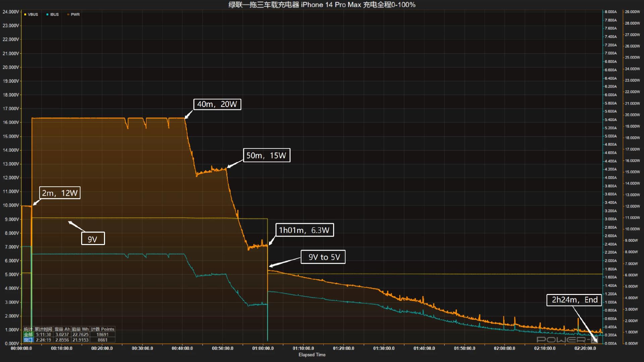The image size is (644, 362).
Task: Click the Elapsed Time axis label
Action: click(x=312, y=355)
